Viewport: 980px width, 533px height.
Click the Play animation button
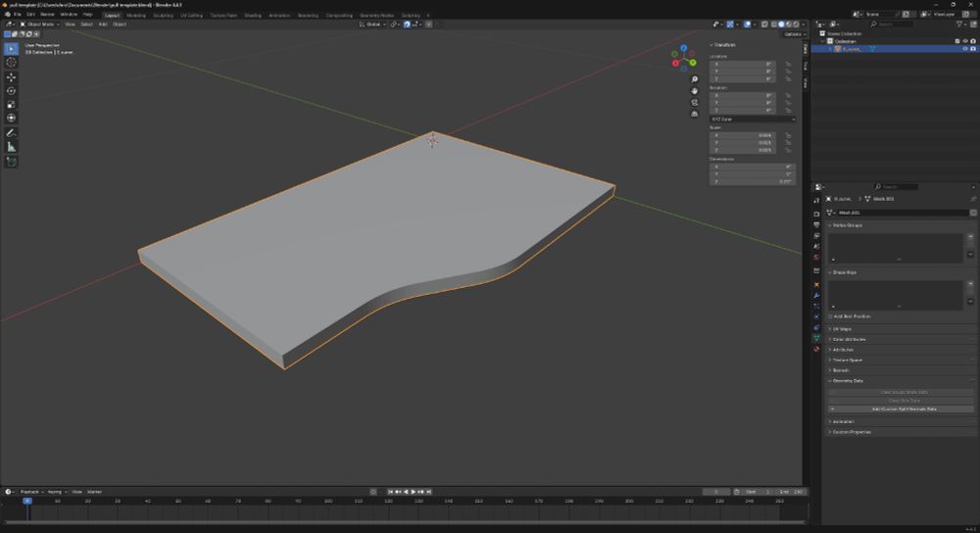(x=414, y=492)
